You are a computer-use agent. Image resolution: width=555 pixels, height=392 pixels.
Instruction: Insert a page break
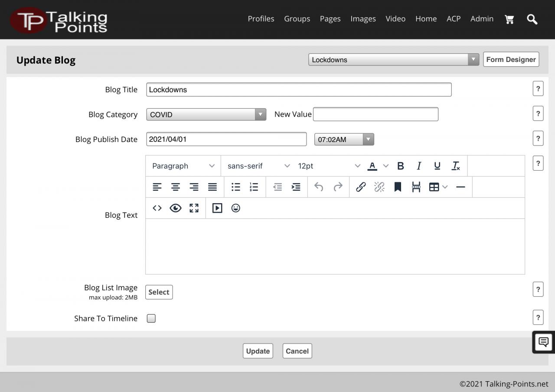(416, 187)
